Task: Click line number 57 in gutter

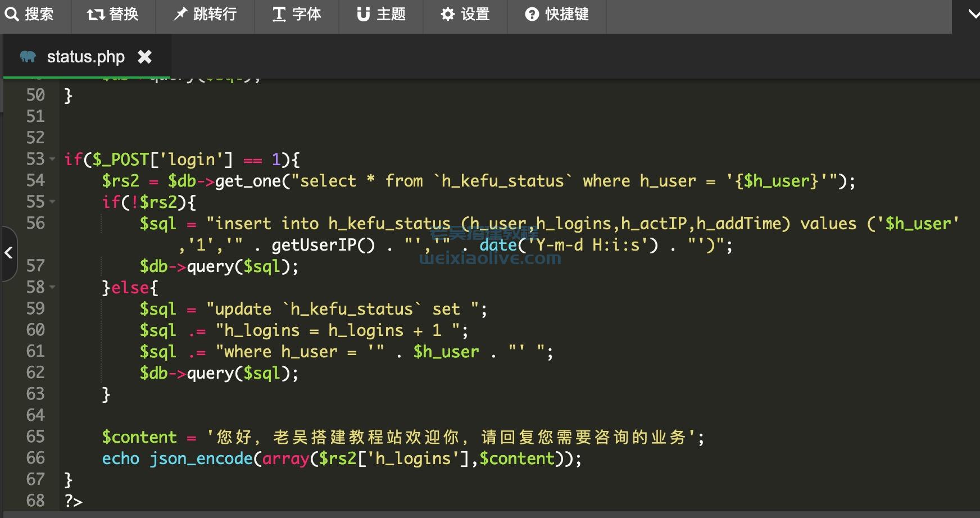Action: click(35, 266)
